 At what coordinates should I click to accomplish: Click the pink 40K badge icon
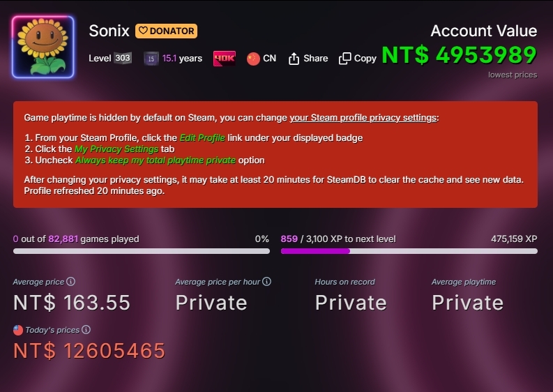224,59
